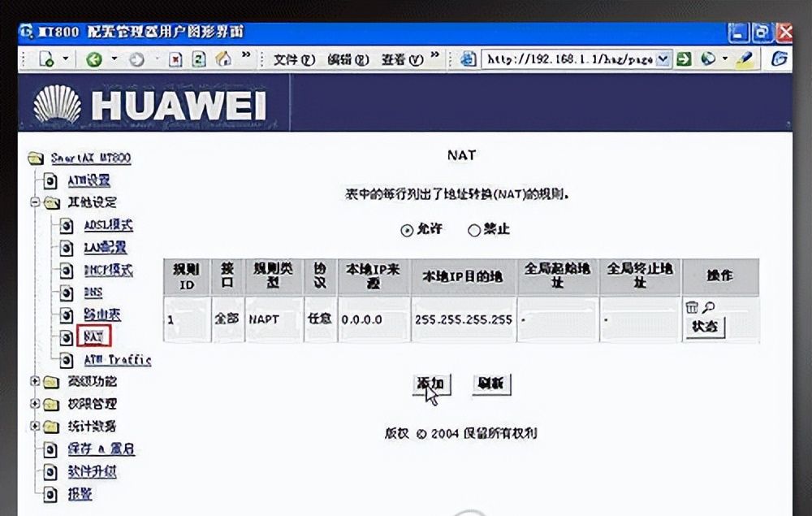Image resolution: width=812 pixels, height=516 pixels.
Task: Open the 报警 link
Action: coord(80,494)
